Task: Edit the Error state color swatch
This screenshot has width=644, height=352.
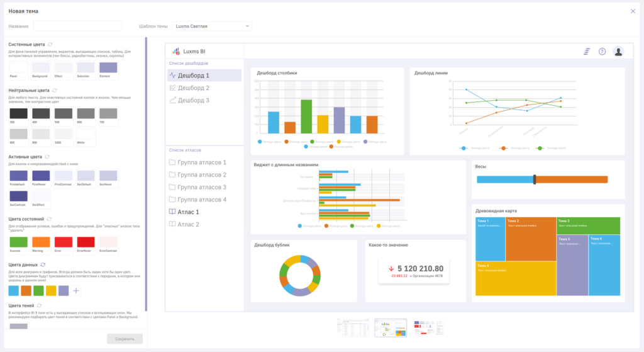Action: [64, 242]
